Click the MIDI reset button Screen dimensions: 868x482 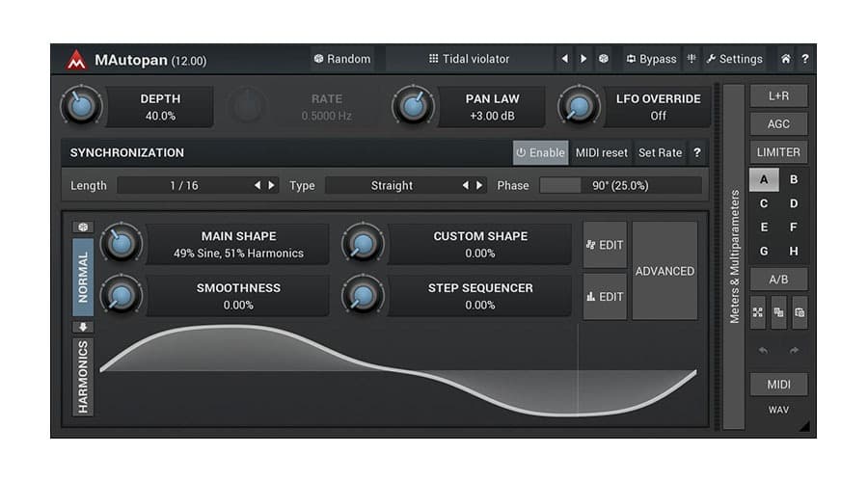(602, 152)
